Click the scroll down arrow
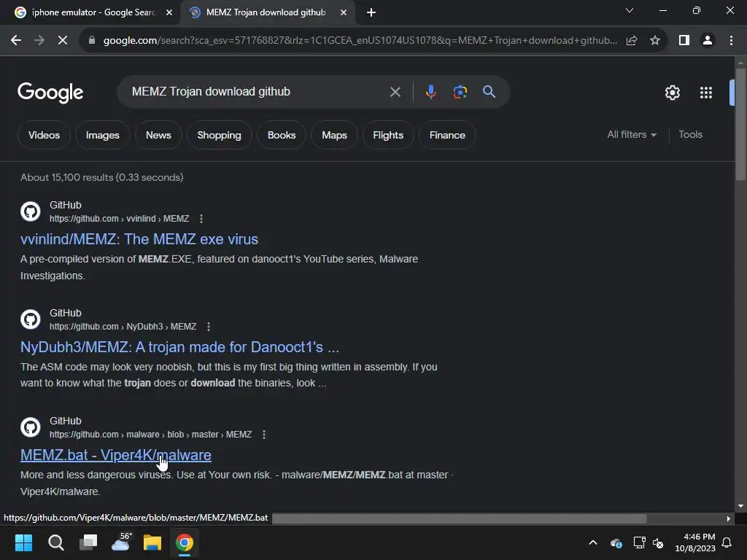This screenshot has width=747, height=560. [x=740, y=506]
